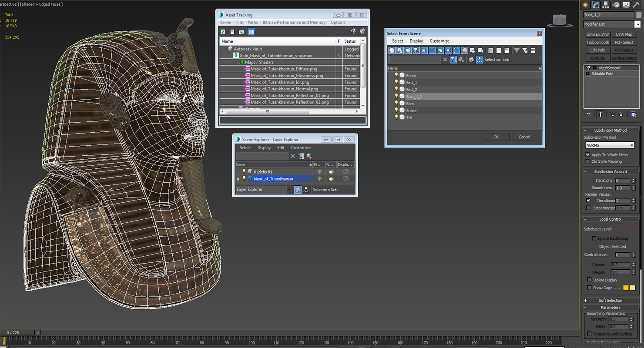Viewport: 644px width, 348px height.
Task: Click the globe help icon in Asset Tracking
Action: 353,32
